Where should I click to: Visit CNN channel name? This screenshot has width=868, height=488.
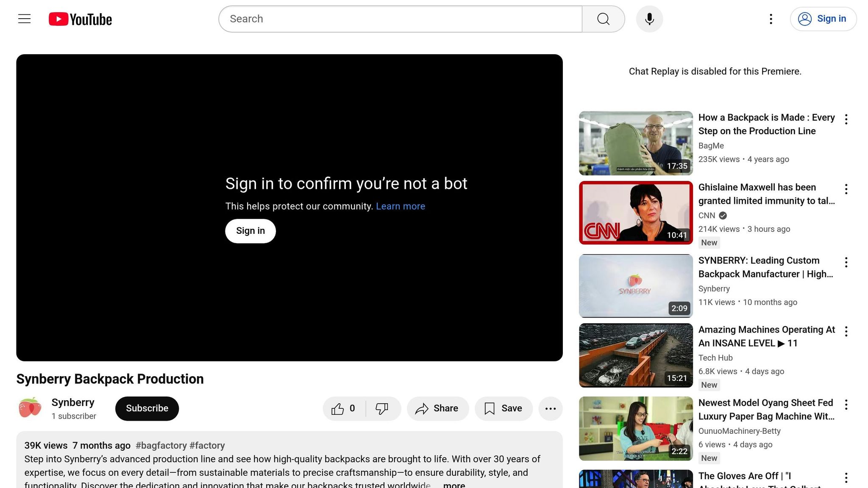(707, 216)
